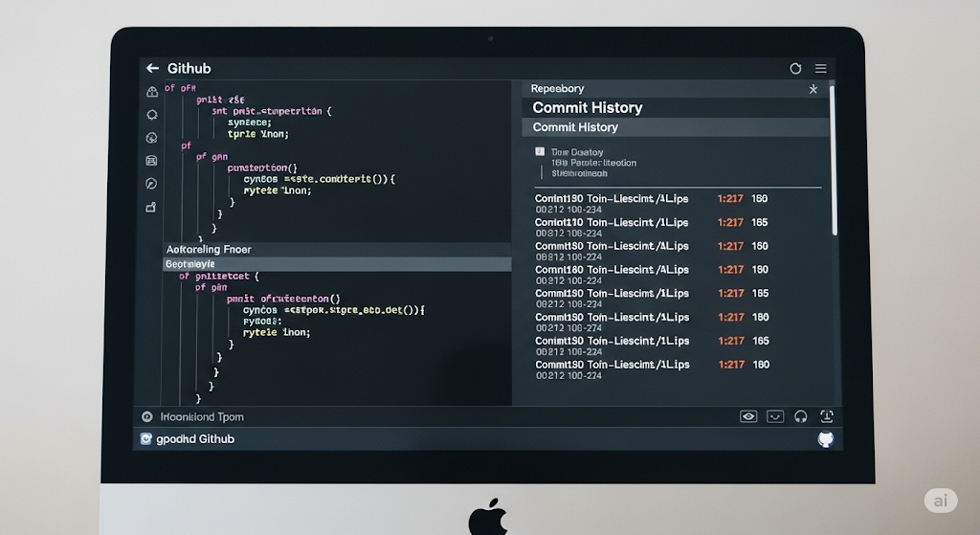
Task: Click the edit box-with-pencil sidebar icon
Action: click(150, 207)
